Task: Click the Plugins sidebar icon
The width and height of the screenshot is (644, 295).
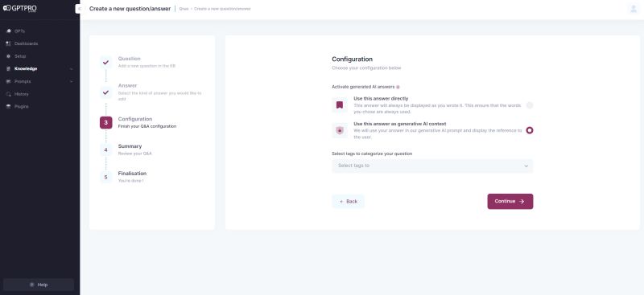Action: pyautogui.click(x=9, y=106)
